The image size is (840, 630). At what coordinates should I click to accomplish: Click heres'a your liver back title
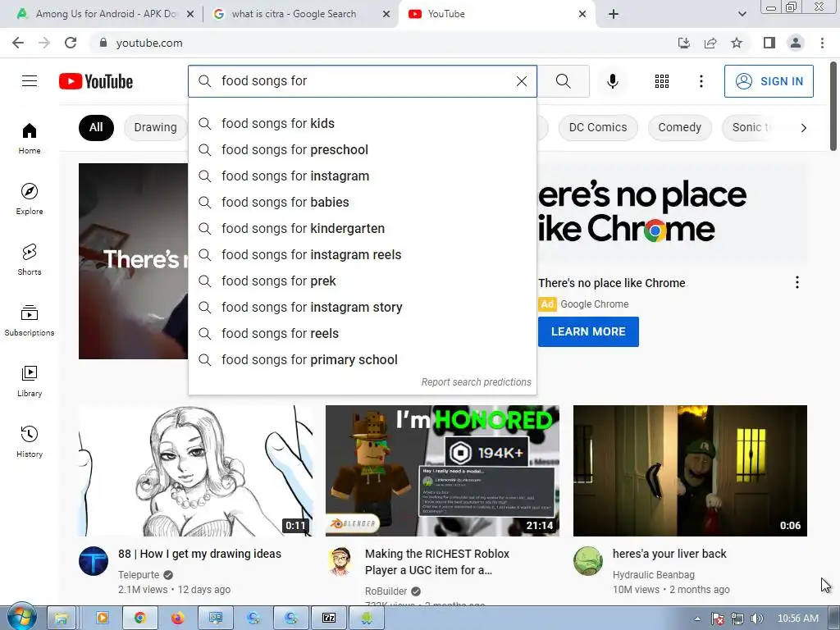point(669,554)
